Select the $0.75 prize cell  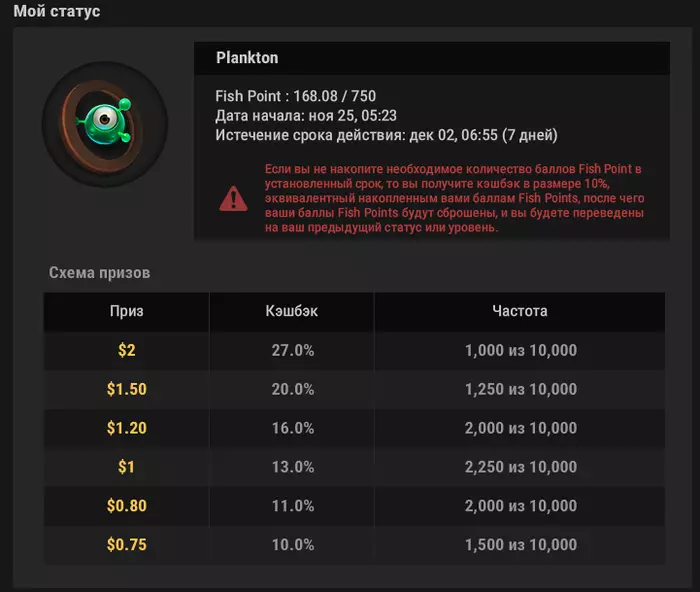[x=126, y=545]
